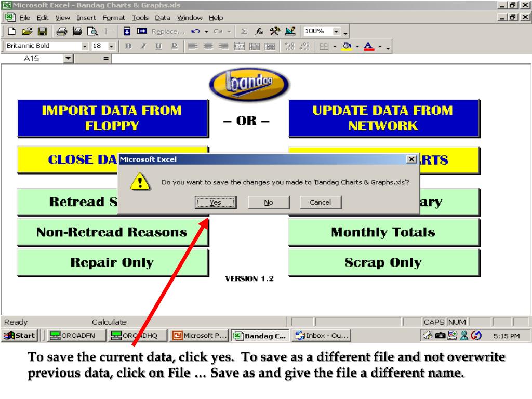Apply the yellow Fill Color bucket
Screen dimensions: 532x399
pyautogui.click(x=347, y=46)
